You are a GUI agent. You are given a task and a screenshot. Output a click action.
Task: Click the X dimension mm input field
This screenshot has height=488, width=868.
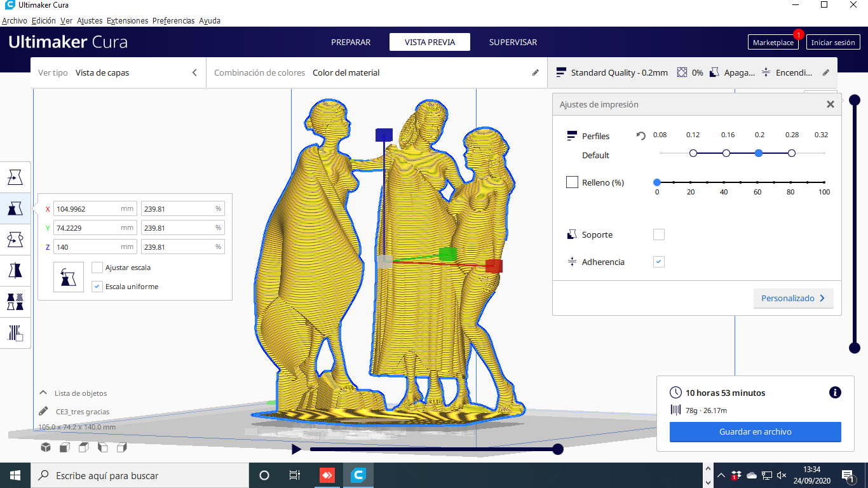point(96,208)
